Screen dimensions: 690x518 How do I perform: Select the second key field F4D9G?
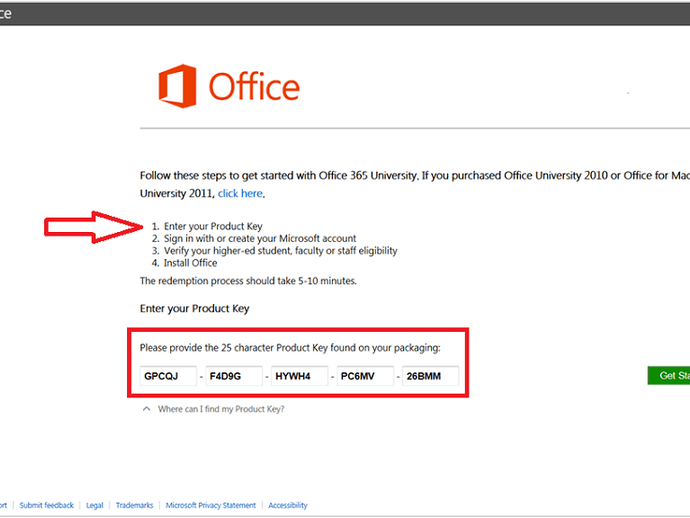tap(235, 376)
